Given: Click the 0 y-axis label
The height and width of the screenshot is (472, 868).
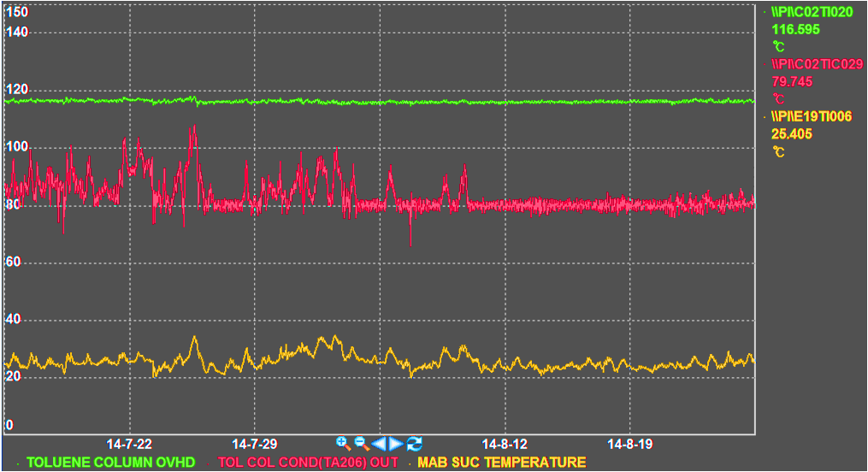Looking at the screenshot, I should click(9, 425).
